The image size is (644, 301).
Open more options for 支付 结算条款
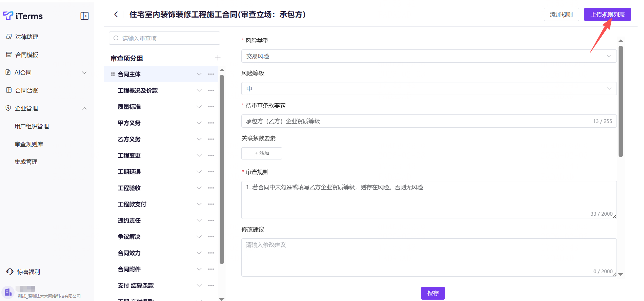(x=211, y=285)
